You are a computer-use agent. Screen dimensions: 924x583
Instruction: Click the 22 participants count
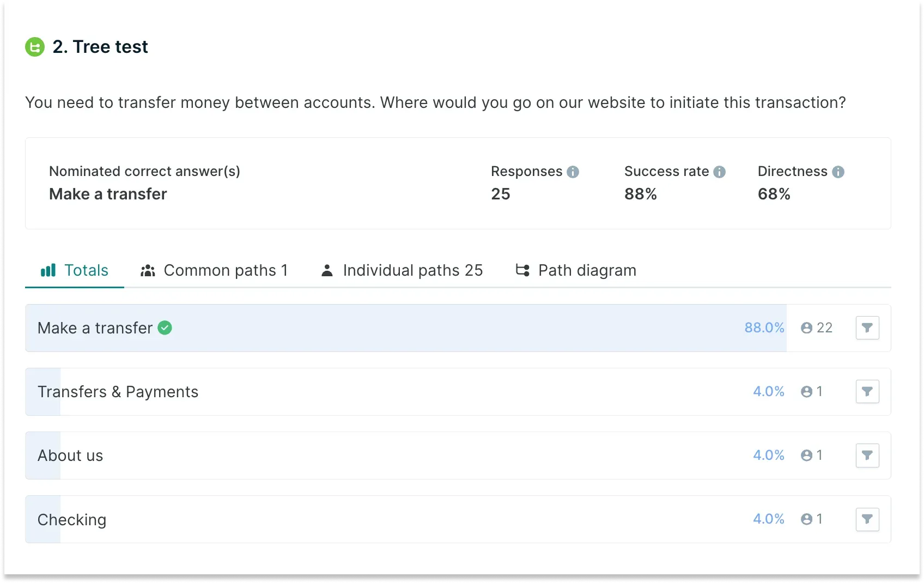point(817,328)
